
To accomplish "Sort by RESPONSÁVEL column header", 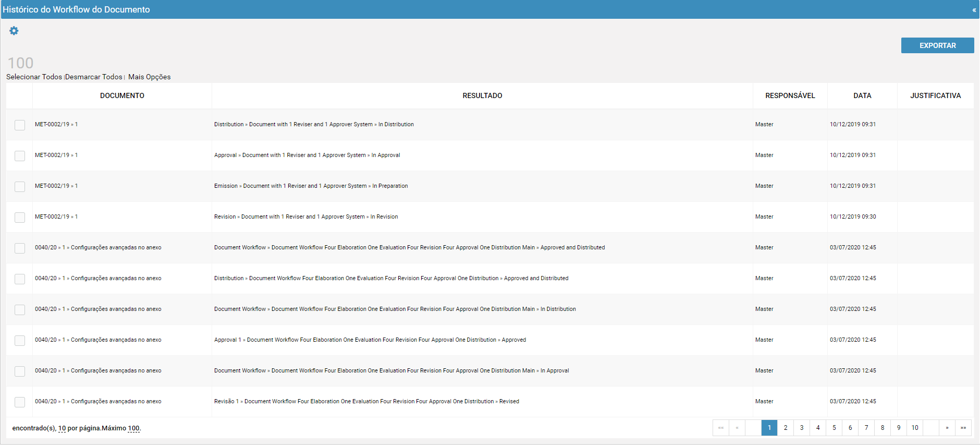I will pyautogui.click(x=790, y=95).
